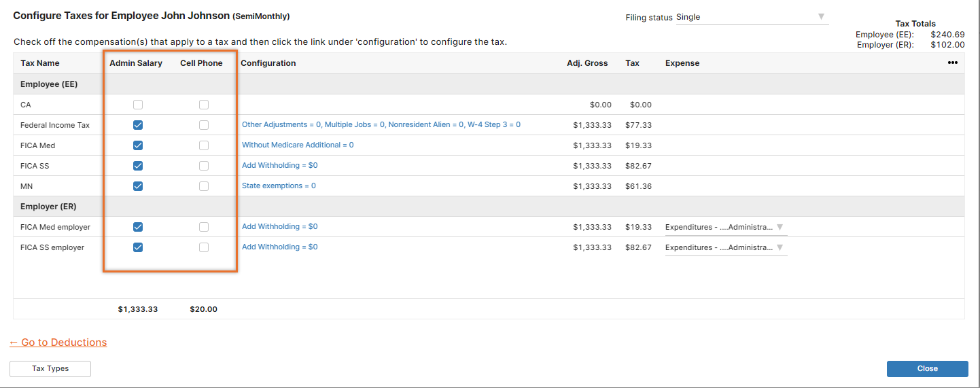This screenshot has height=388, width=980.
Task: Uncheck Admin Salary for FICA SS employer
Action: (138, 247)
